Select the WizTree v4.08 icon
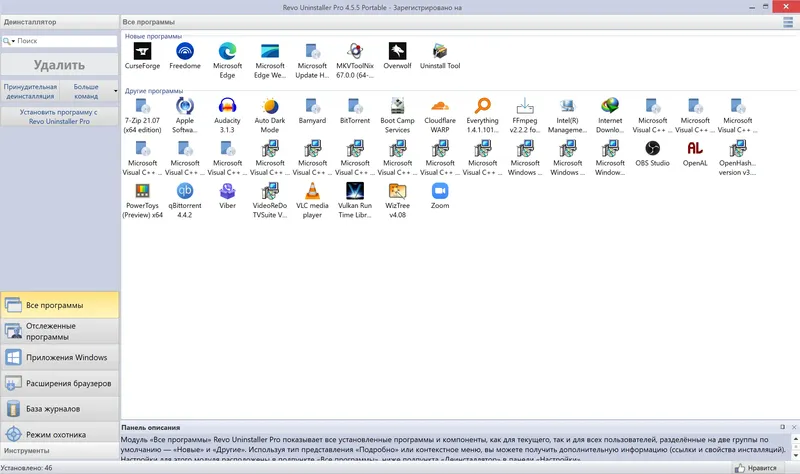 397,191
